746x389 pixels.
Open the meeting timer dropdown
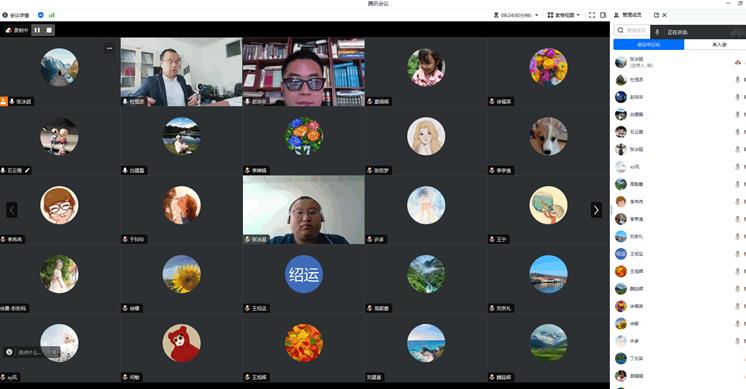click(517, 15)
